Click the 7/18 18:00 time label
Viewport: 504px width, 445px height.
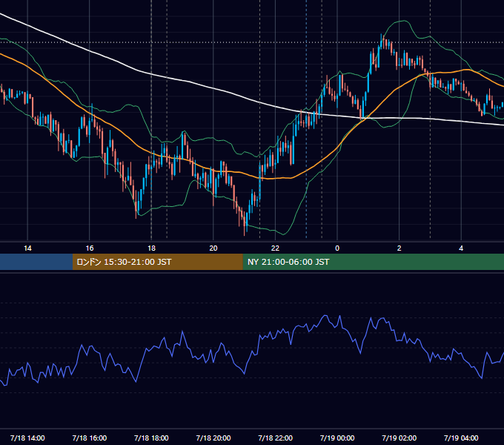click(151, 438)
